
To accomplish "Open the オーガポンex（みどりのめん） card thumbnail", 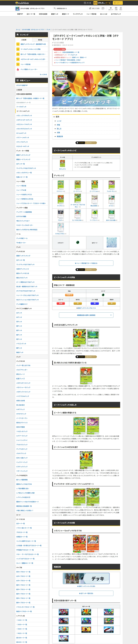I will click(x=78, y=198).
